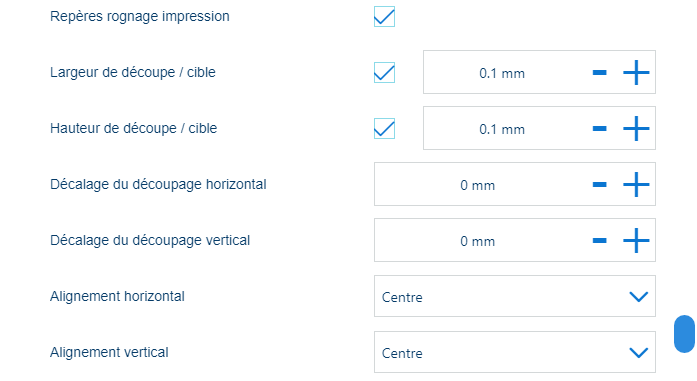The width and height of the screenshot is (697, 381).
Task: Uncheck Repères rognage impression checkbox
Action: pyautogui.click(x=385, y=17)
